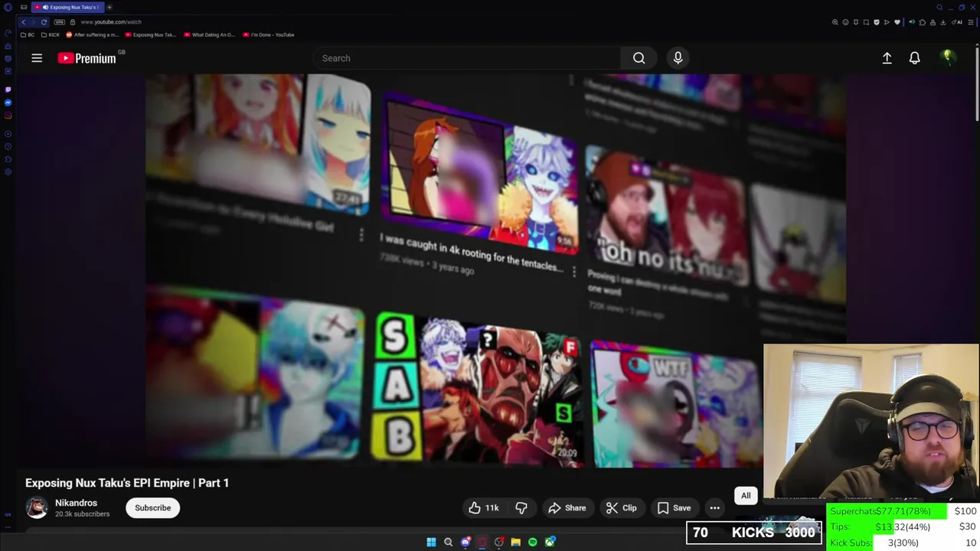Click the YouTube search magnifier button
The image size is (980, 551).
tap(639, 58)
